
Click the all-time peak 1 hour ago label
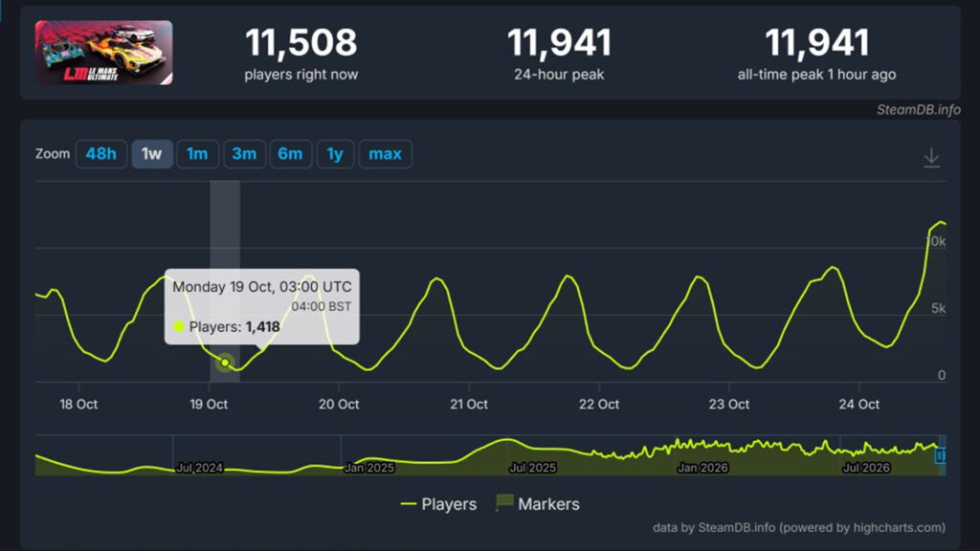(x=817, y=75)
